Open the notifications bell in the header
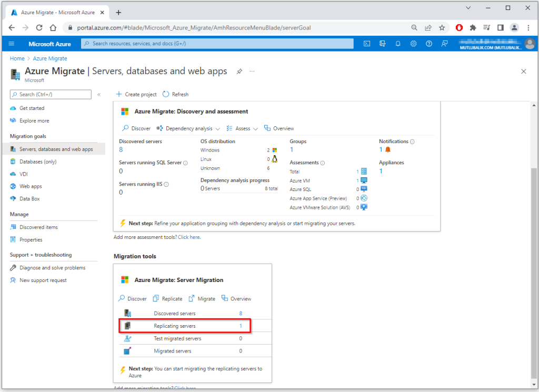Screen dimensions: 539x392 pos(398,44)
